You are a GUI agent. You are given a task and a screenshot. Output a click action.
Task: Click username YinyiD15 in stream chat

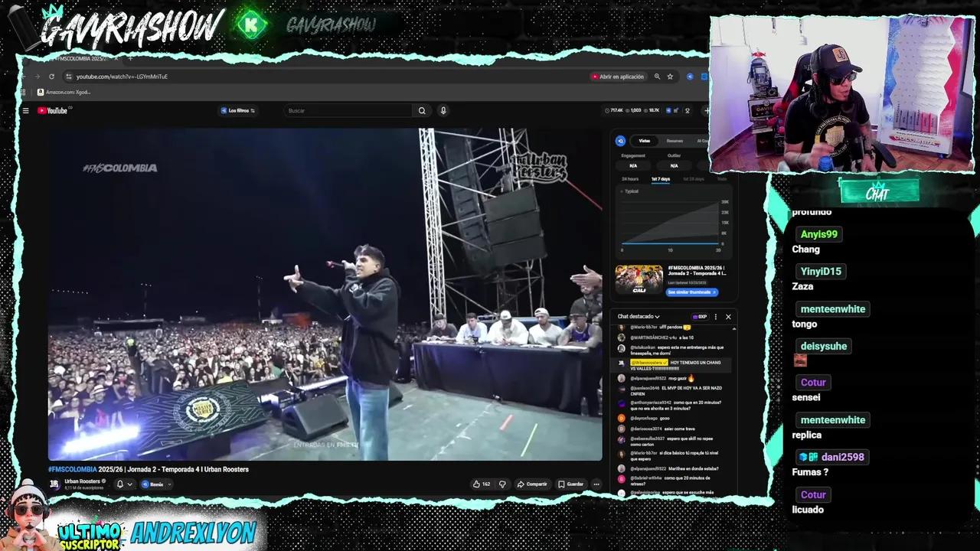pos(821,272)
